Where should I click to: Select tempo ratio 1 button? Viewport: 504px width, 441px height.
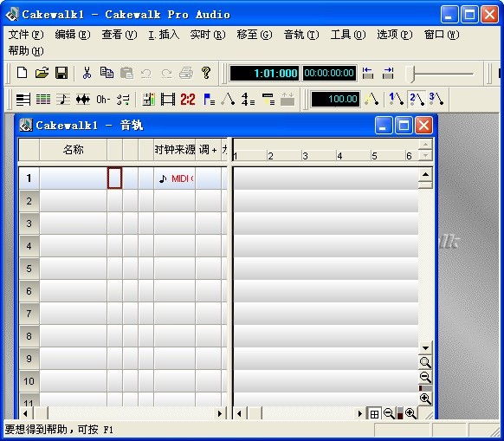(x=396, y=99)
